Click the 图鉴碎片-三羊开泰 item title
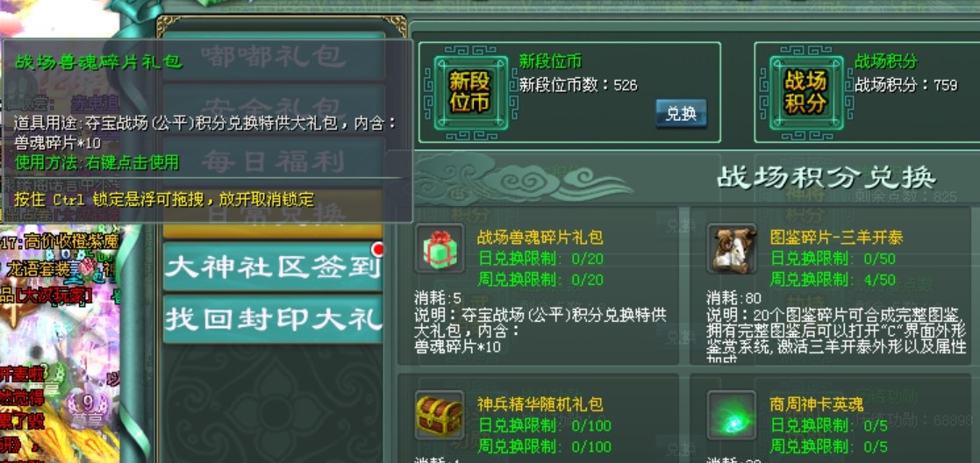 836,238
